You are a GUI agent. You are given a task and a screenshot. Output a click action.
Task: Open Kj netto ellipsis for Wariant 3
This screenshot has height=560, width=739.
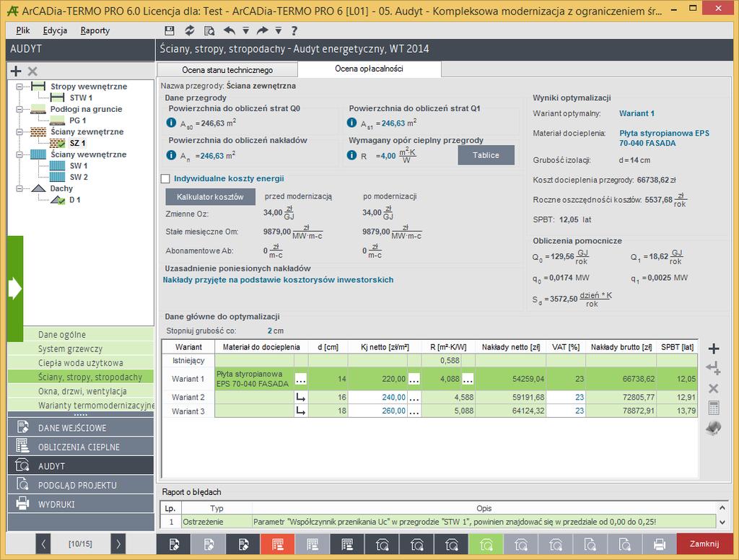[x=414, y=411]
